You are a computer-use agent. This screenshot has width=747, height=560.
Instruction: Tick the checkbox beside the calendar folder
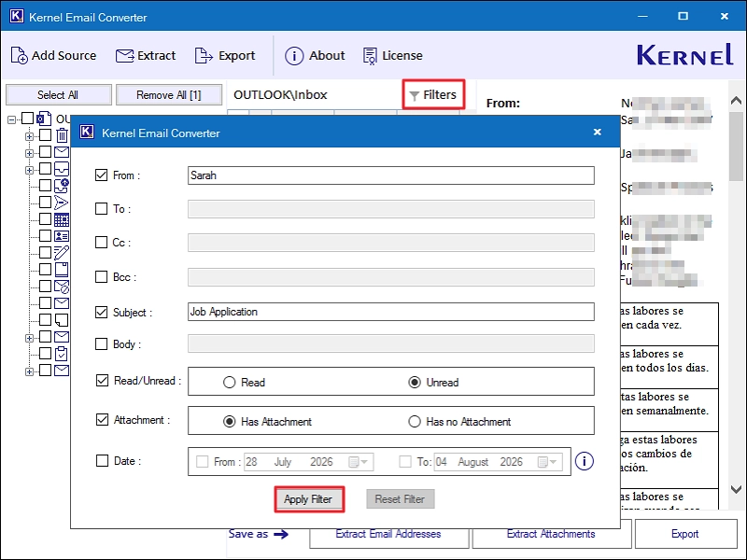pyautogui.click(x=45, y=219)
